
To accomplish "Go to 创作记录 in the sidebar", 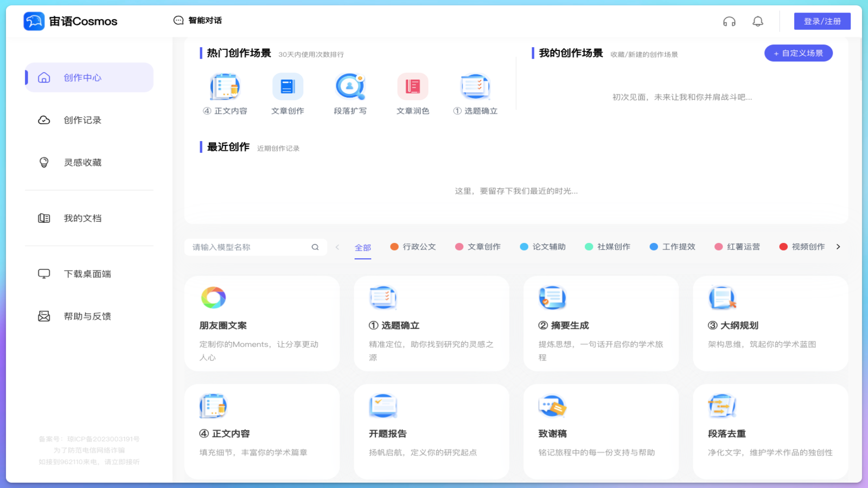I will [82, 120].
